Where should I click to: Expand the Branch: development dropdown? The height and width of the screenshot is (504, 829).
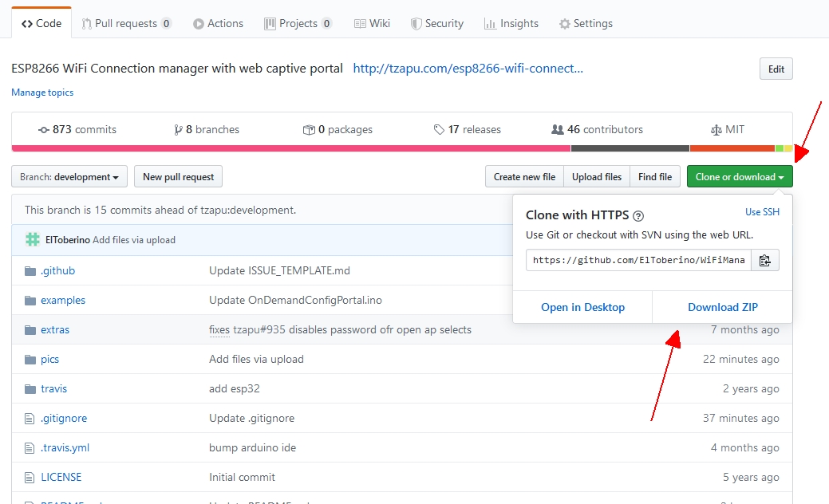[69, 176]
